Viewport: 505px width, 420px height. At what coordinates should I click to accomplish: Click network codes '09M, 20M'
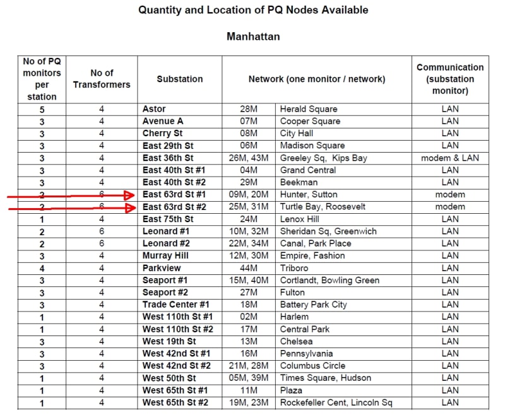[249, 195]
